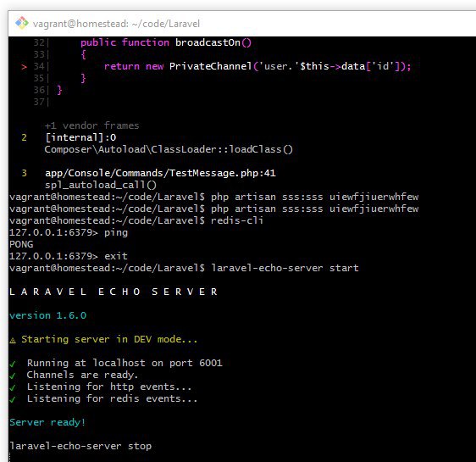The image size is (476, 462).
Task: Click checkmark beside 'Listening for http events'
Action: click(13, 387)
